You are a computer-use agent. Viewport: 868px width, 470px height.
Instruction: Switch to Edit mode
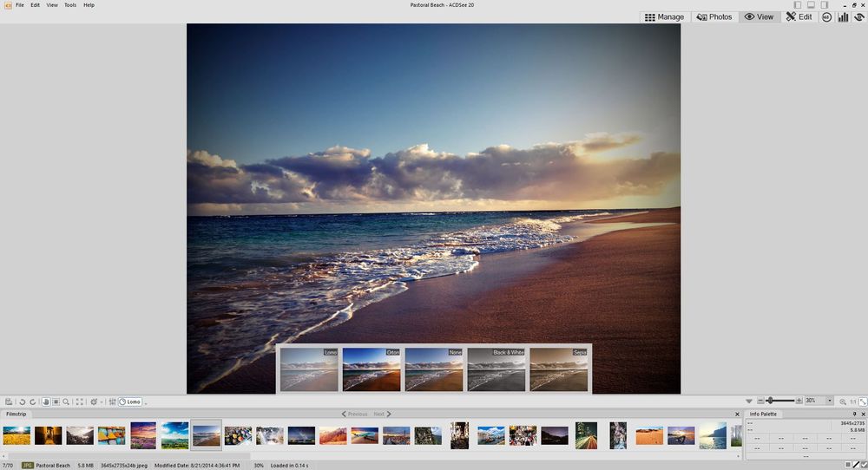[x=799, y=17]
